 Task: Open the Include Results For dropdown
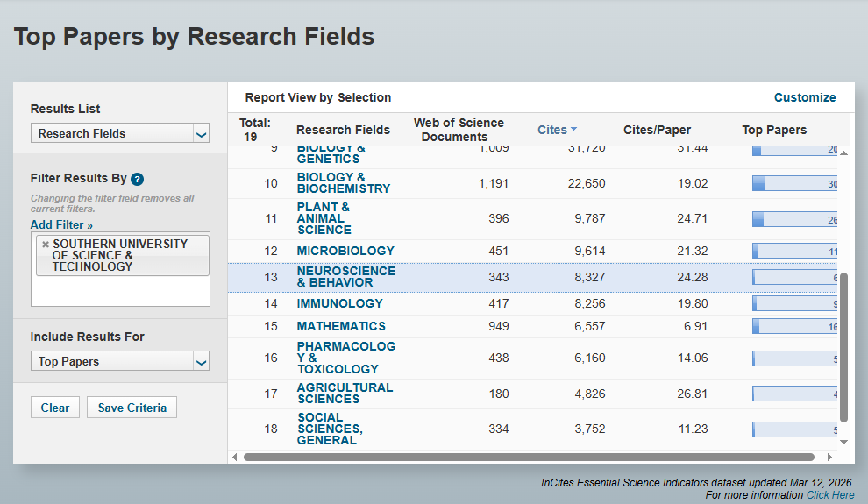click(x=120, y=361)
